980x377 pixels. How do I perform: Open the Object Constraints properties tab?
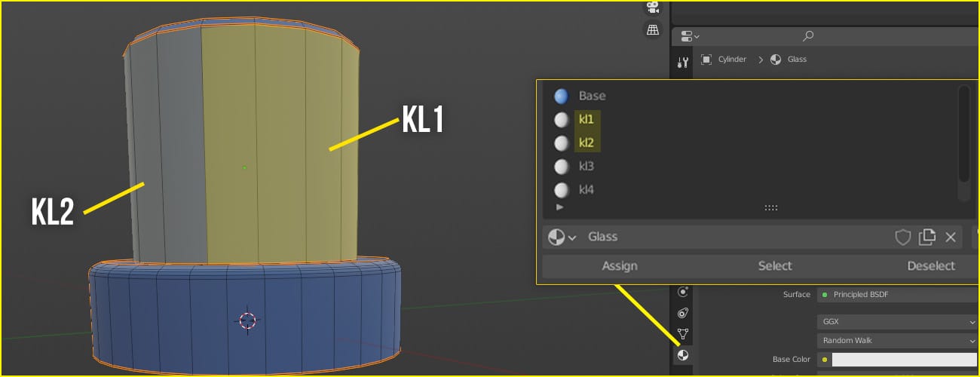click(683, 312)
